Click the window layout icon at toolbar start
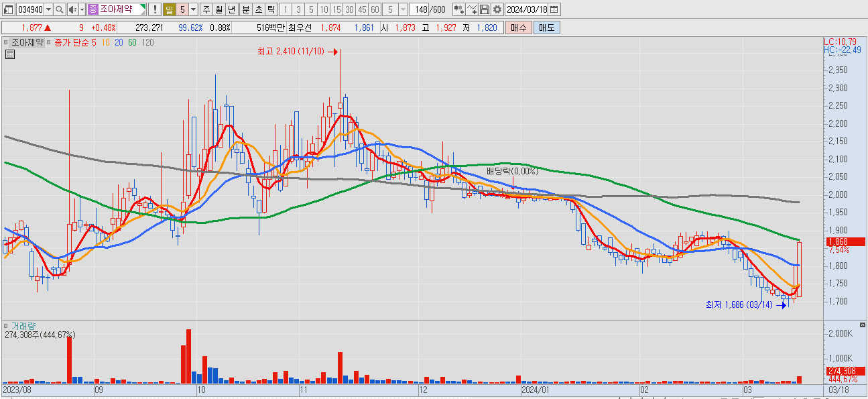 click(8, 9)
